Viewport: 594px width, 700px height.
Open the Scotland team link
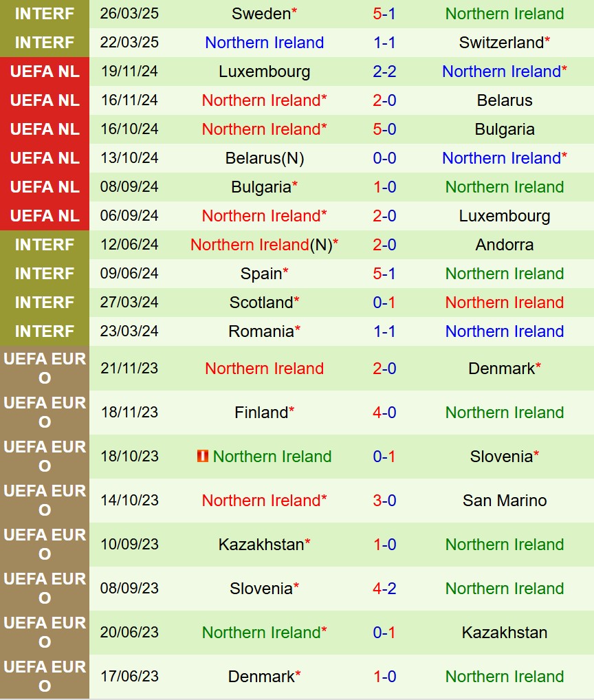click(261, 302)
